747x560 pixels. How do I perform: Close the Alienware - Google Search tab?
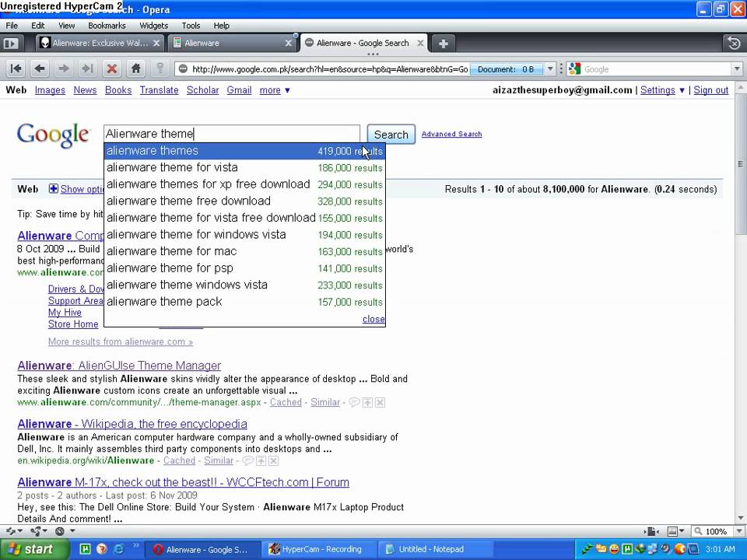click(x=420, y=43)
